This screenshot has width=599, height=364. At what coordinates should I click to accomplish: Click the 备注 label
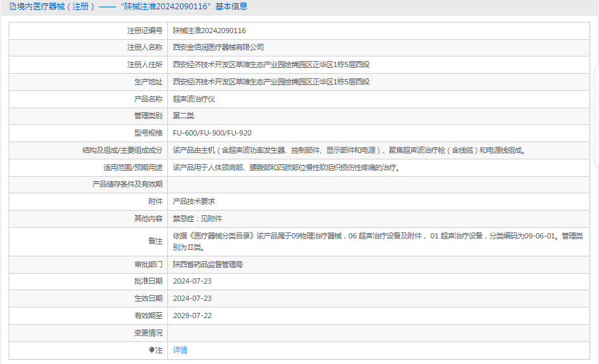pyautogui.click(x=155, y=241)
